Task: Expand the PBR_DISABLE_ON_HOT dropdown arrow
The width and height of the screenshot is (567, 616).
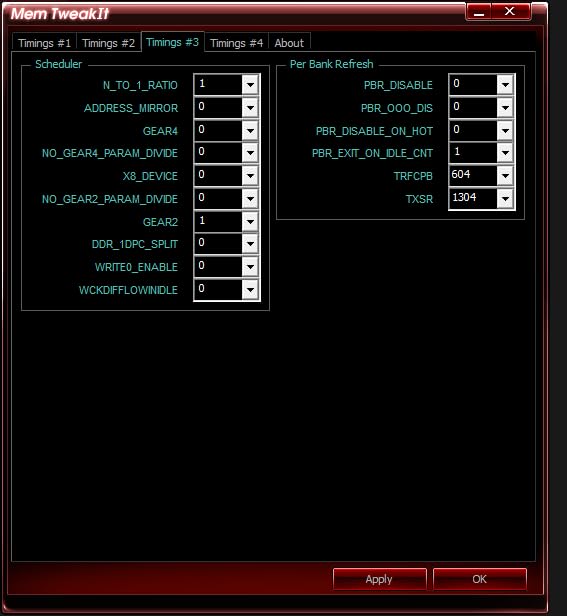Action: coord(505,130)
